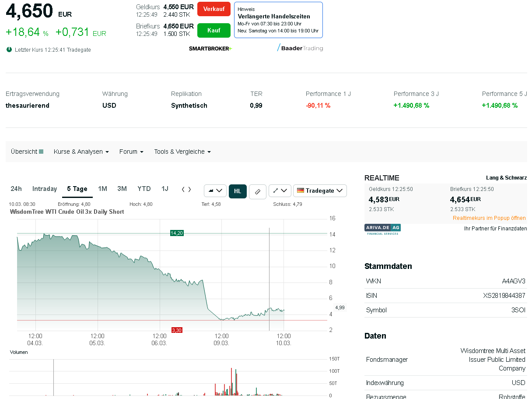Open the Baader Trading logo link
Viewport: 532px width, 399px height.
tap(300, 48)
